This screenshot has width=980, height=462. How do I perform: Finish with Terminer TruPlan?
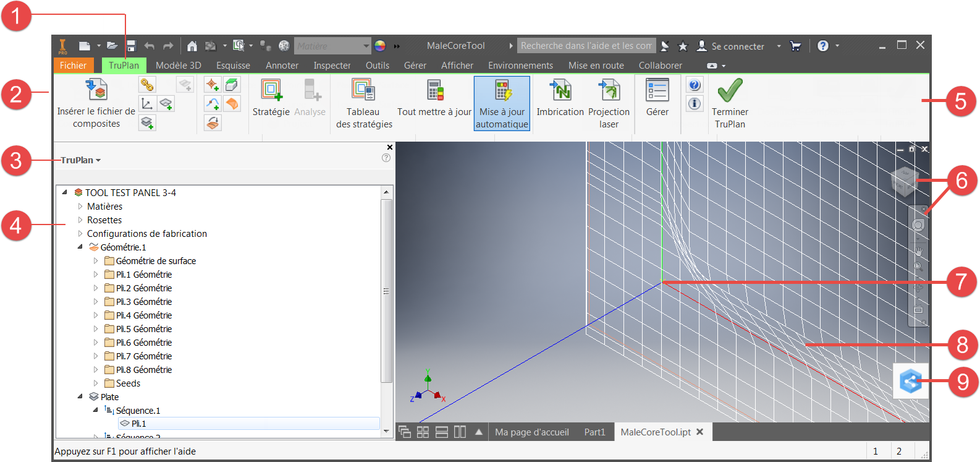click(730, 103)
